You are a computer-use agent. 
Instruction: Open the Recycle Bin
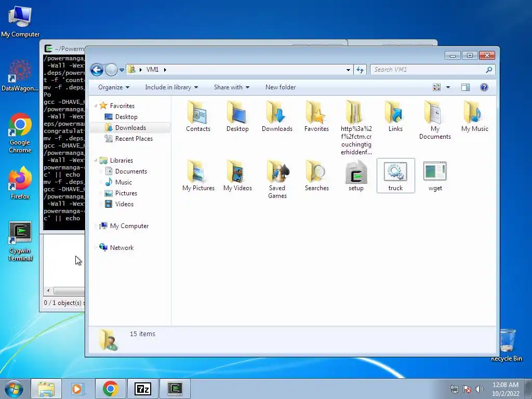(x=507, y=345)
